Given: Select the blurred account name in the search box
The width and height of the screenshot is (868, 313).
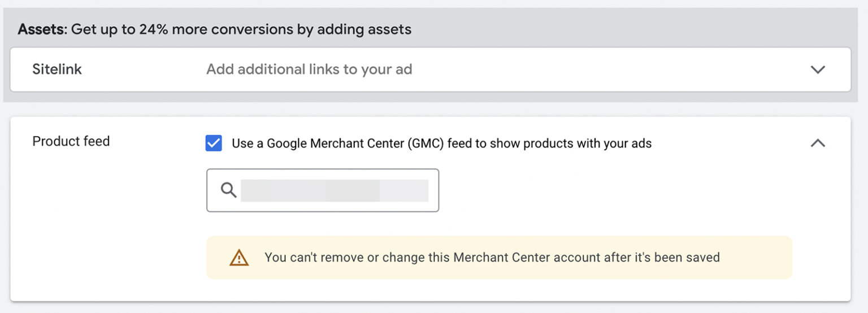Looking at the screenshot, I should pos(335,190).
